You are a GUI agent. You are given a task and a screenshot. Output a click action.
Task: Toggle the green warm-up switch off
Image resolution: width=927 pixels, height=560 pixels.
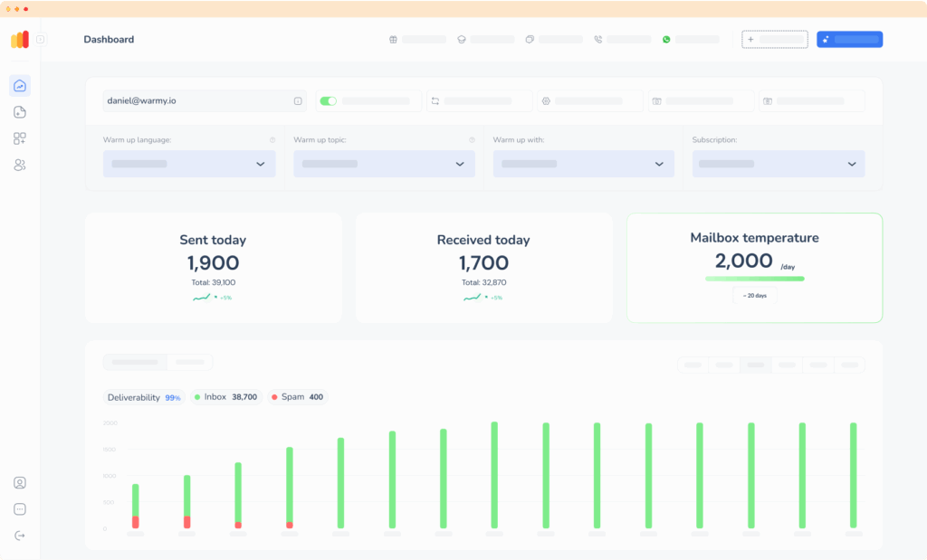(328, 101)
